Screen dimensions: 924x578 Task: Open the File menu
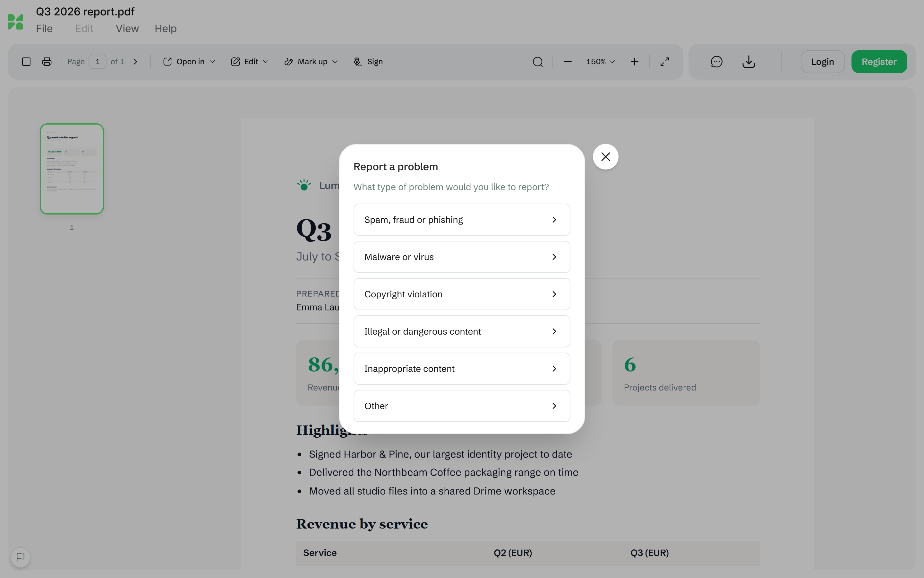44,29
